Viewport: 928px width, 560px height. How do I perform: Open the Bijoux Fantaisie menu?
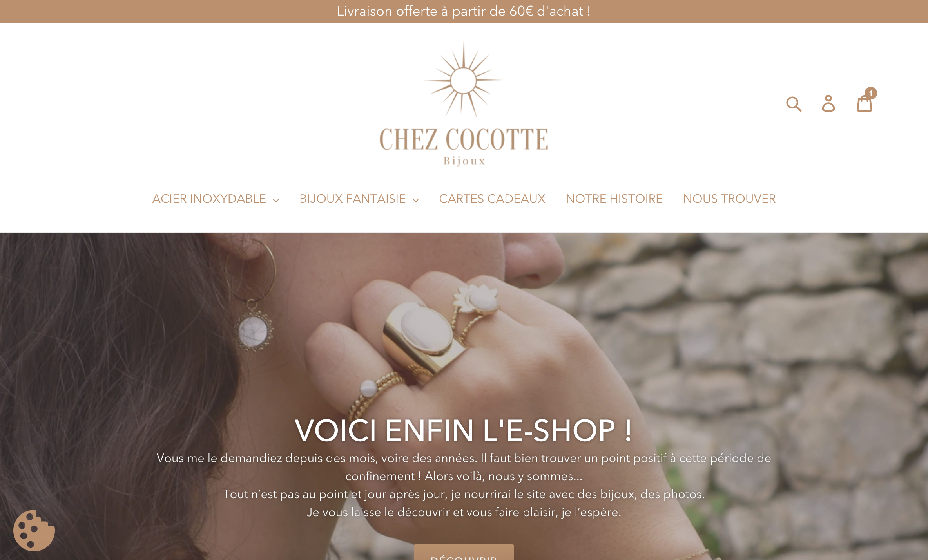click(359, 199)
